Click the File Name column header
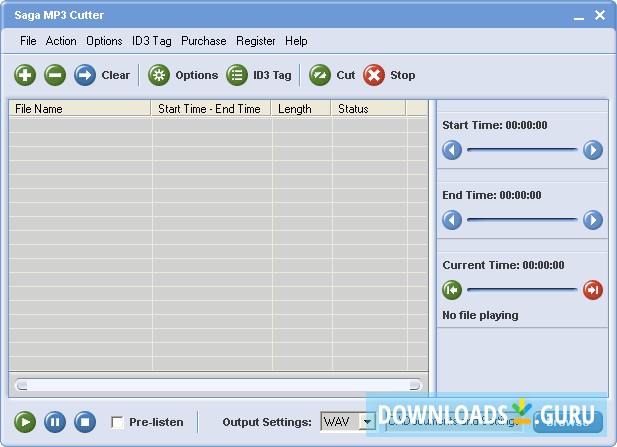The height and width of the screenshot is (447, 617). (80, 108)
